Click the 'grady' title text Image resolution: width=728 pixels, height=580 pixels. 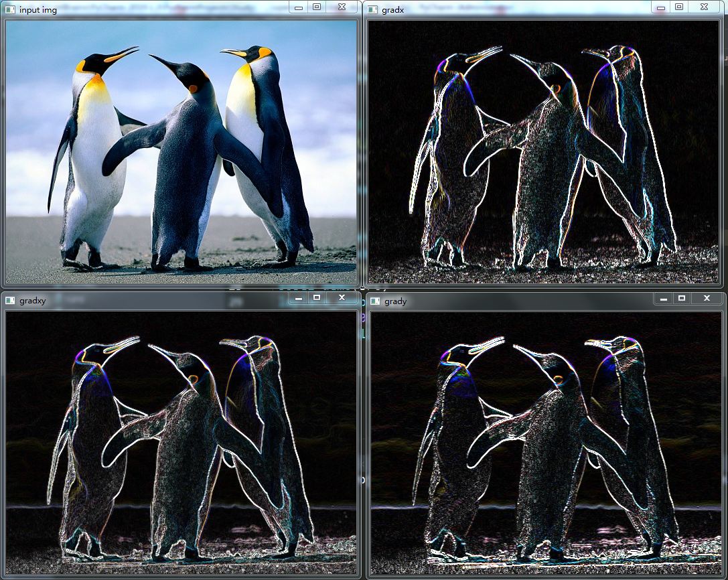click(396, 301)
